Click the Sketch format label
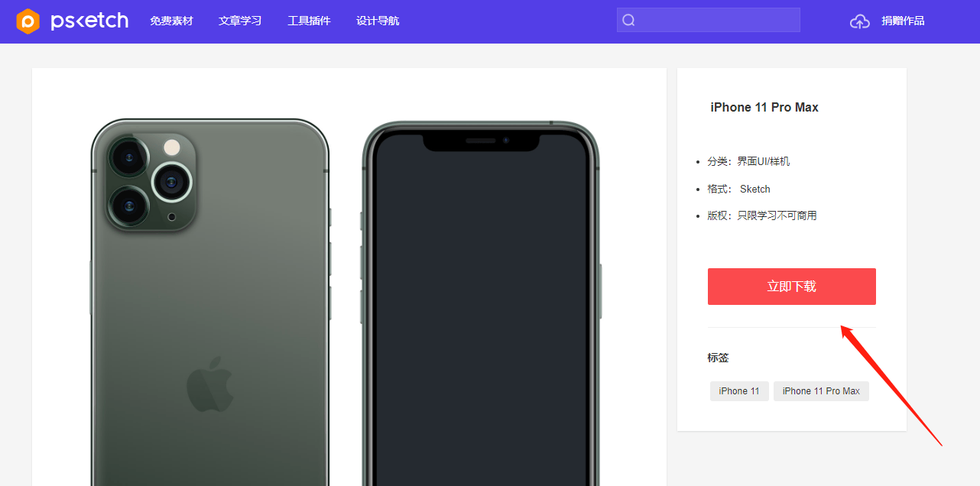 [755, 189]
